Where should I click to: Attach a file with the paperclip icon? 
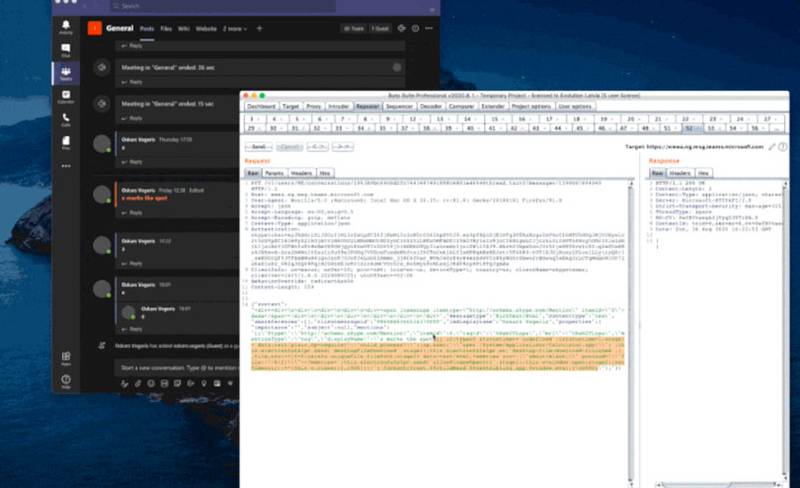tap(138, 383)
